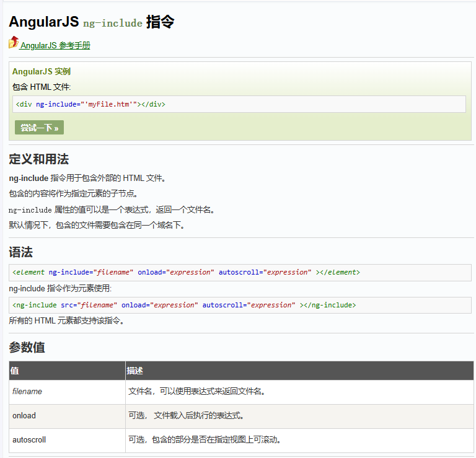Viewport: 476px width, 458px height.
Task: Click the onload table cell
Action: coord(67,416)
